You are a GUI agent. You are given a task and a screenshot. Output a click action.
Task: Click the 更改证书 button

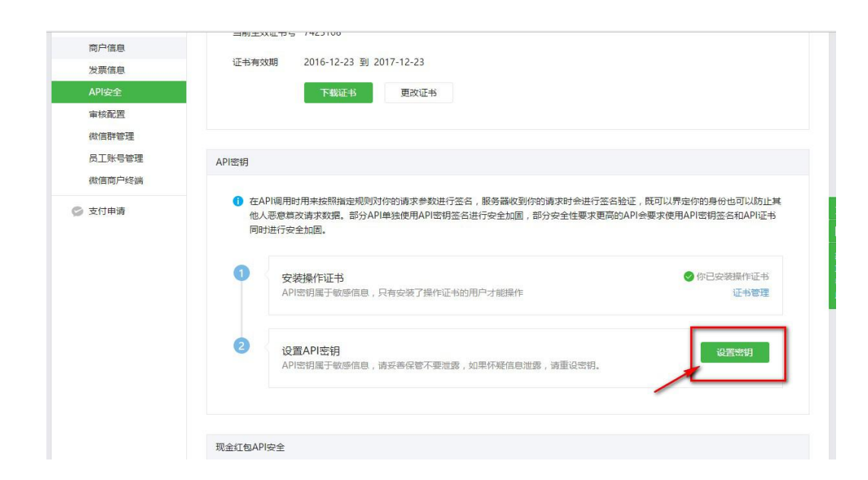pyautogui.click(x=418, y=93)
